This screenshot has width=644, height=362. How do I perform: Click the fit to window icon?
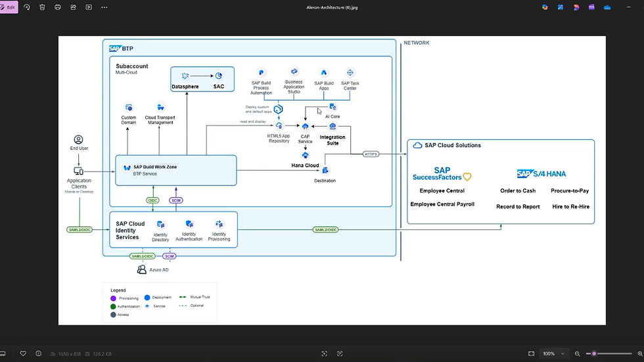(531, 353)
